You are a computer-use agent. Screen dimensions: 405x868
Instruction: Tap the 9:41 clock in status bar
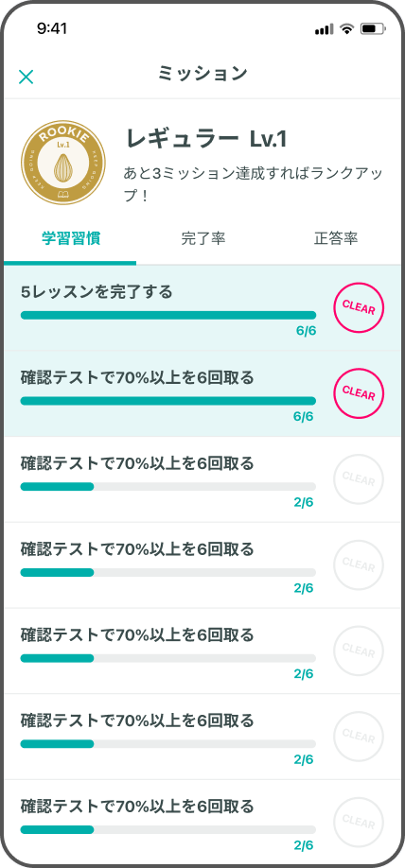click(x=52, y=28)
